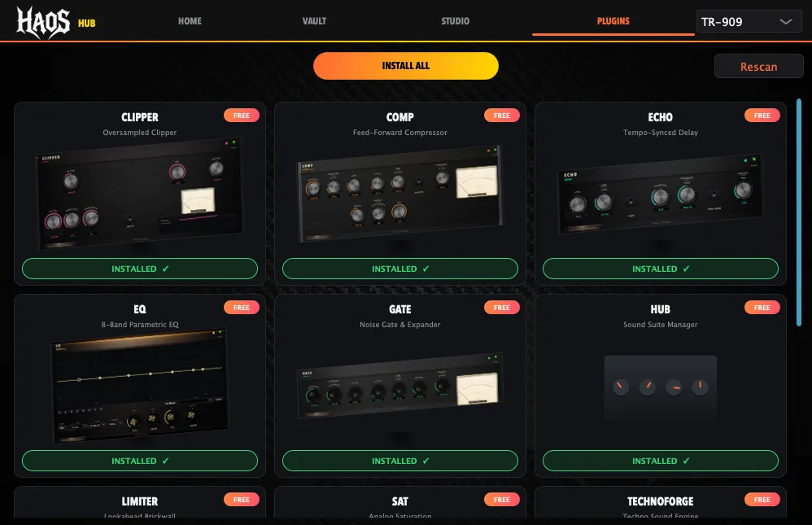Click the 'Oversampled Clipper' description
Image resolution: width=812 pixels, height=525 pixels.
[x=140, y=132]
